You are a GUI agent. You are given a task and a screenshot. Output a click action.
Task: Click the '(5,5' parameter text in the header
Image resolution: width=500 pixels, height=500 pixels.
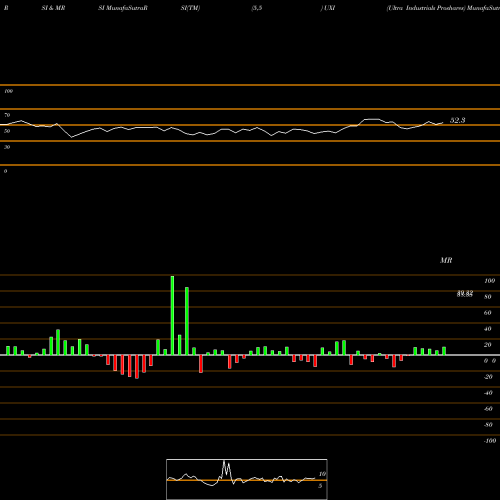pos(257,8)
